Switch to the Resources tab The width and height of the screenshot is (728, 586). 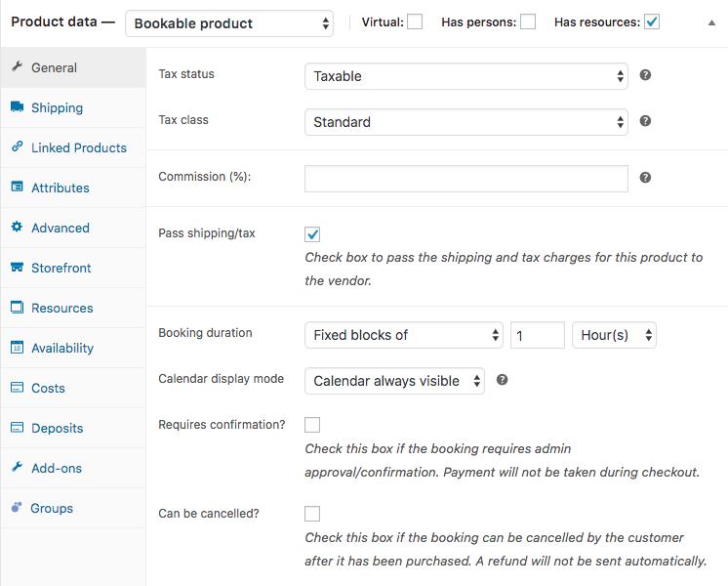pos(61,308)
